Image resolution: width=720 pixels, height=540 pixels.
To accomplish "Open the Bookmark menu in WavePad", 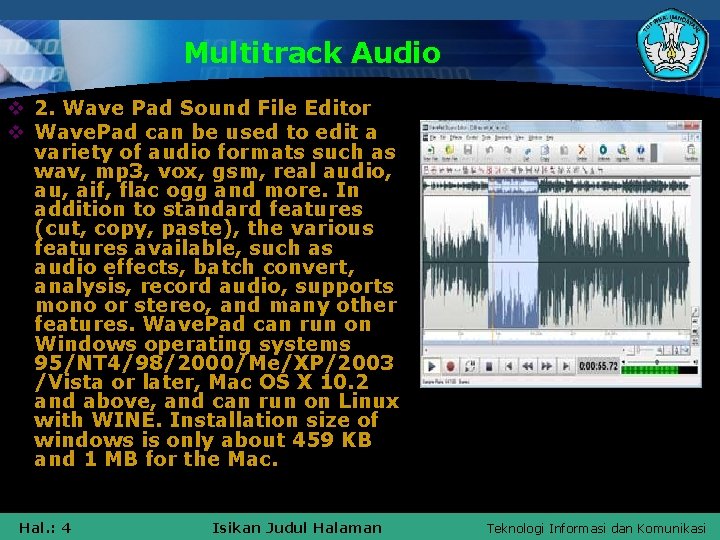I will coord(503,138).
